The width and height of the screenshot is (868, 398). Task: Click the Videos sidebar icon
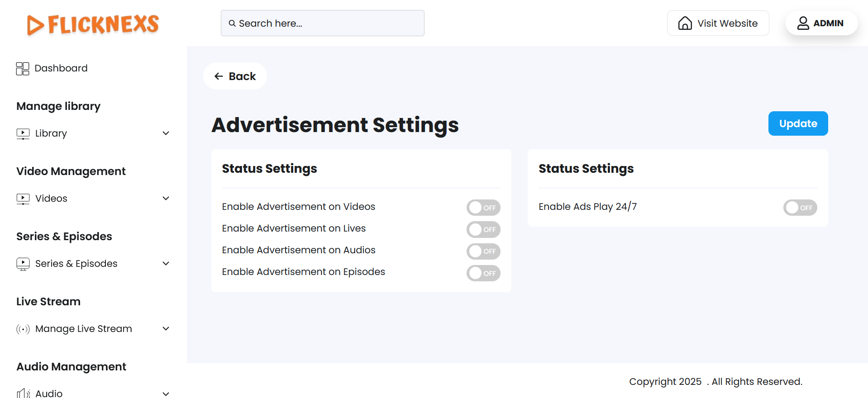[x=23, y=199]
